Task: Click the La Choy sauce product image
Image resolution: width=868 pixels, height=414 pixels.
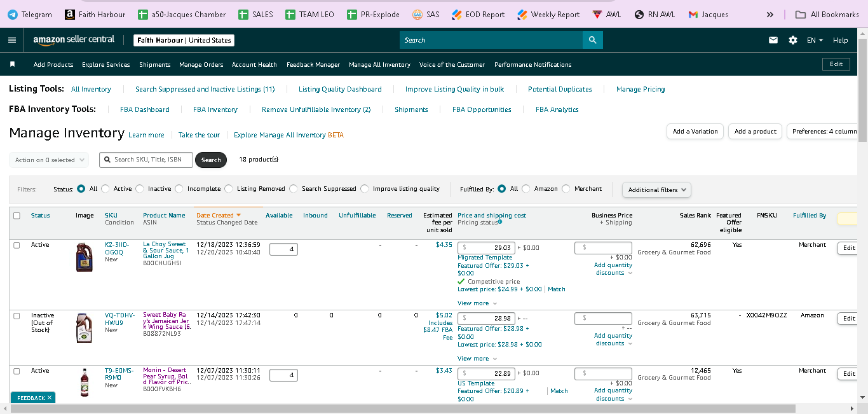Action: click(x=84, y=258)
